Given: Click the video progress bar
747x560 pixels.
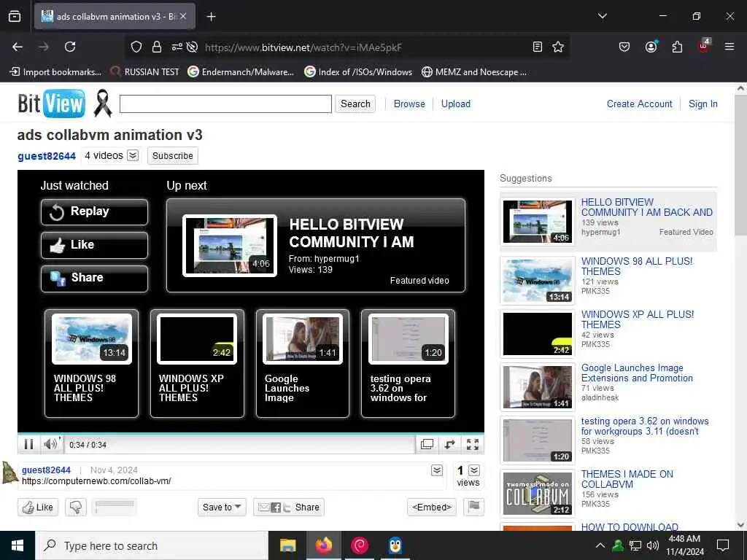Looking at the screenshot, I should pyautogui.click(x=251, y=434).
